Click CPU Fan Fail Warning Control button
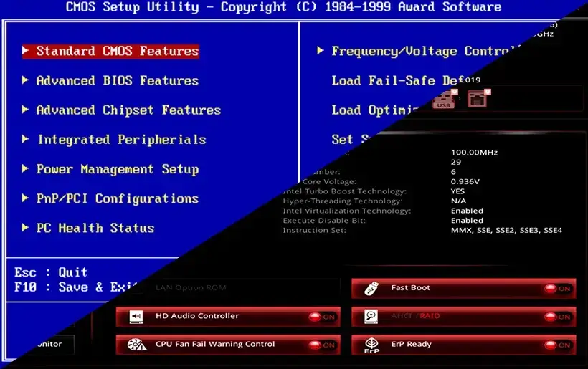The image size is (588, 369). 228,345
